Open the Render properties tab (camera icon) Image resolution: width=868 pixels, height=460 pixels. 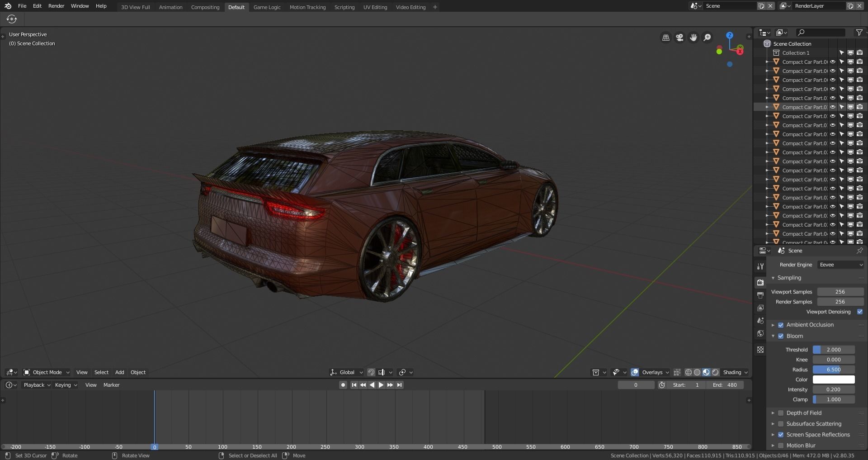[760, 282]
